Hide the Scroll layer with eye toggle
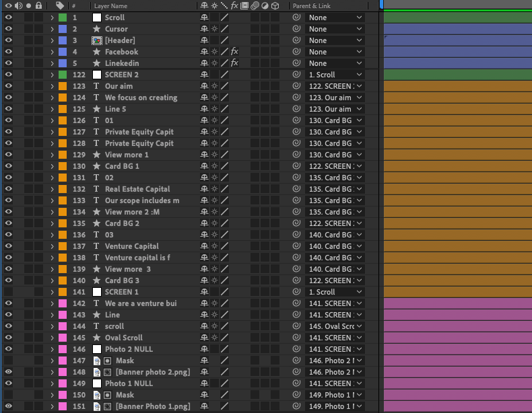 (x=8, y=17)
